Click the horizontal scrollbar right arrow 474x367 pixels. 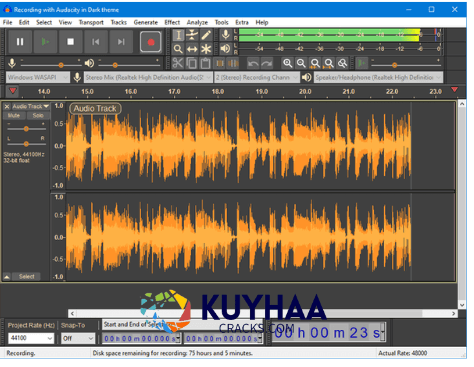tap(453, 314)
